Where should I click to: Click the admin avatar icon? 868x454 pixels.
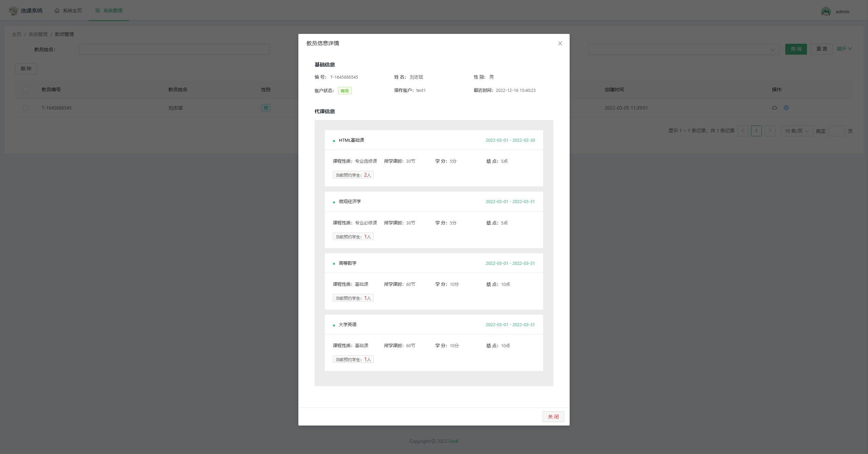coord(826,12)
